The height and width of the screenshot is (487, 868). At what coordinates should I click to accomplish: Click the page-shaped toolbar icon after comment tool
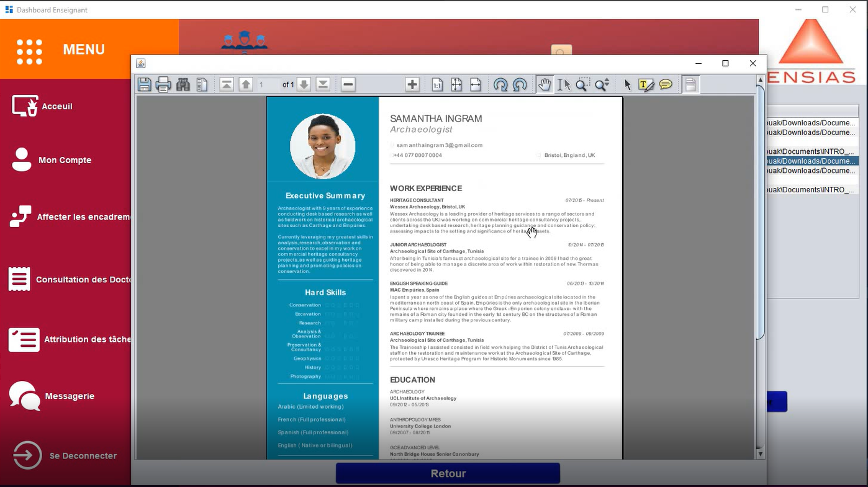(x=690, y=85)
